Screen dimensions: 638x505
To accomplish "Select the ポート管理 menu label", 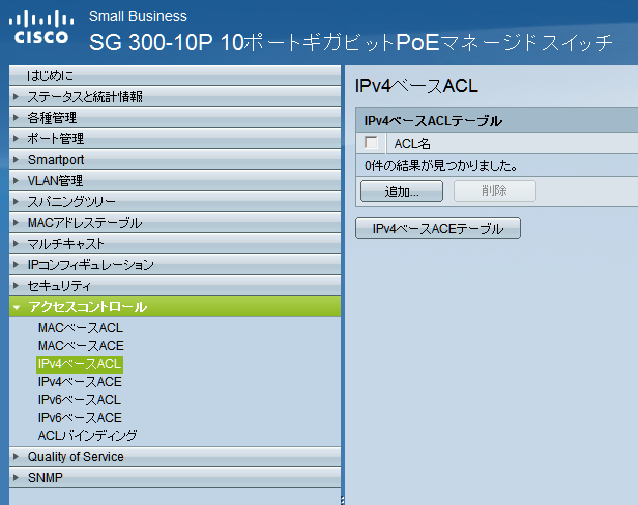I will (x=56, y=138).
